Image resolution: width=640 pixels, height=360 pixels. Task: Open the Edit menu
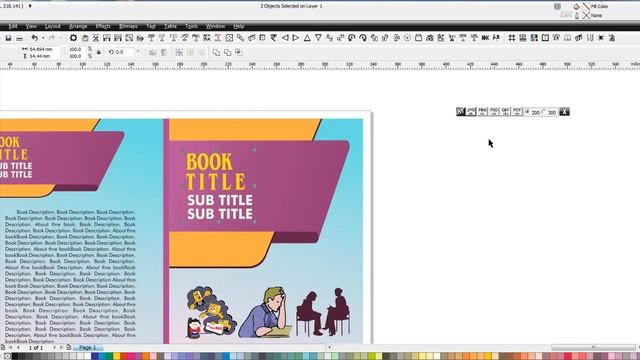click(13, 26)
